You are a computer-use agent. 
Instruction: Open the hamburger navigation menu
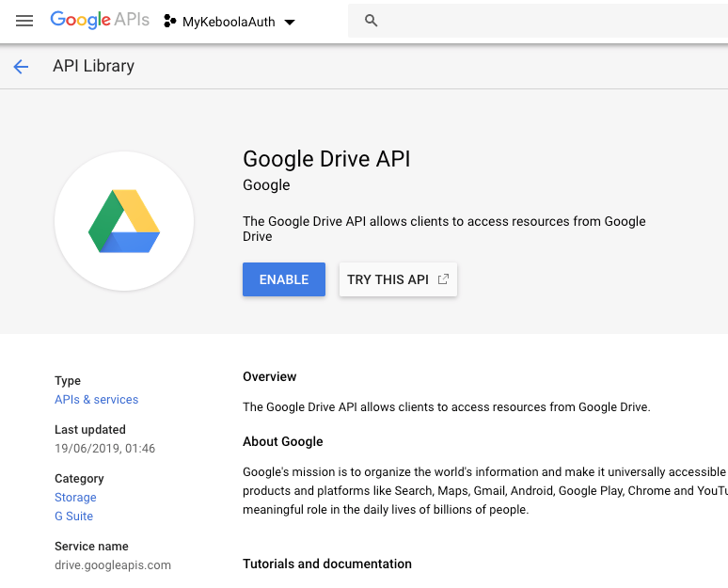click(24, 21)
